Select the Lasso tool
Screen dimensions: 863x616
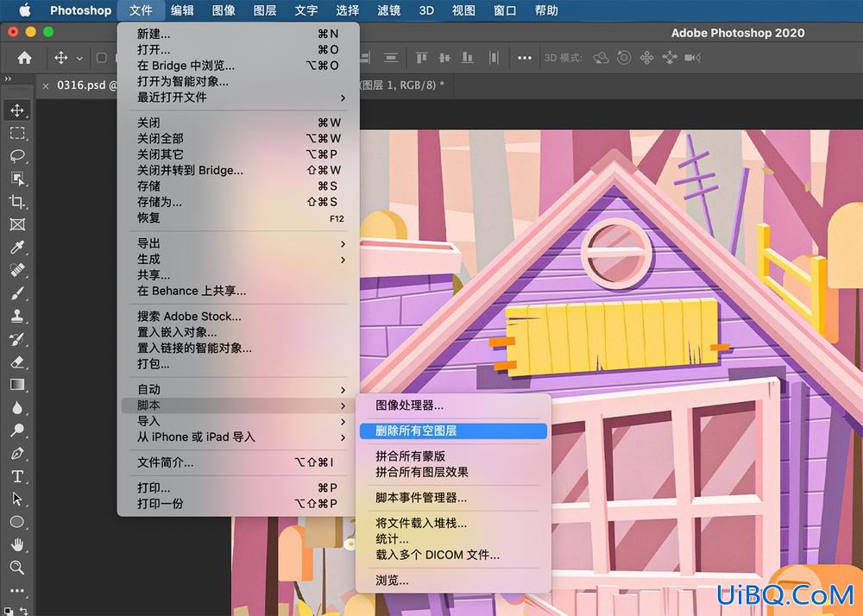[x=17, y=156]
